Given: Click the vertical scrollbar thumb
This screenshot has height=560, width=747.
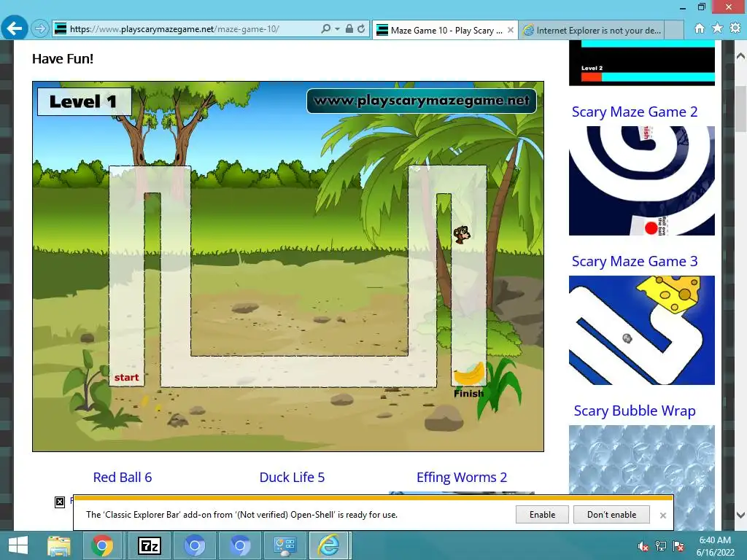Looking at the screenshot, I should coord(741,109).
